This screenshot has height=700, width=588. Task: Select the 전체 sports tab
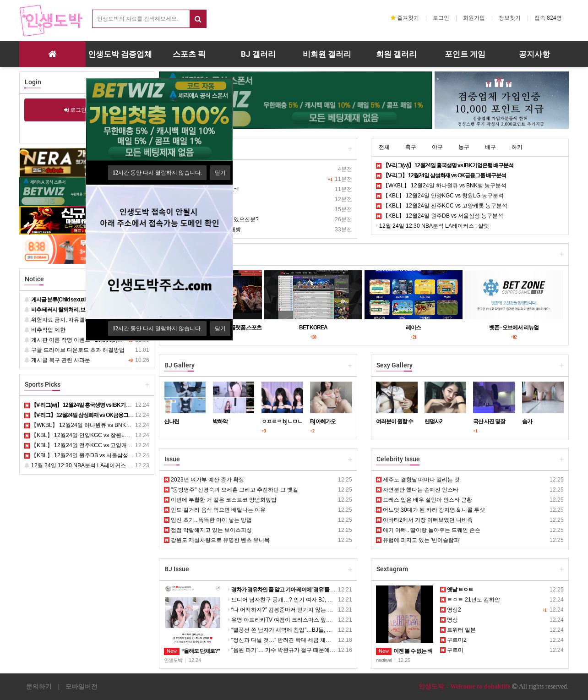384,147
